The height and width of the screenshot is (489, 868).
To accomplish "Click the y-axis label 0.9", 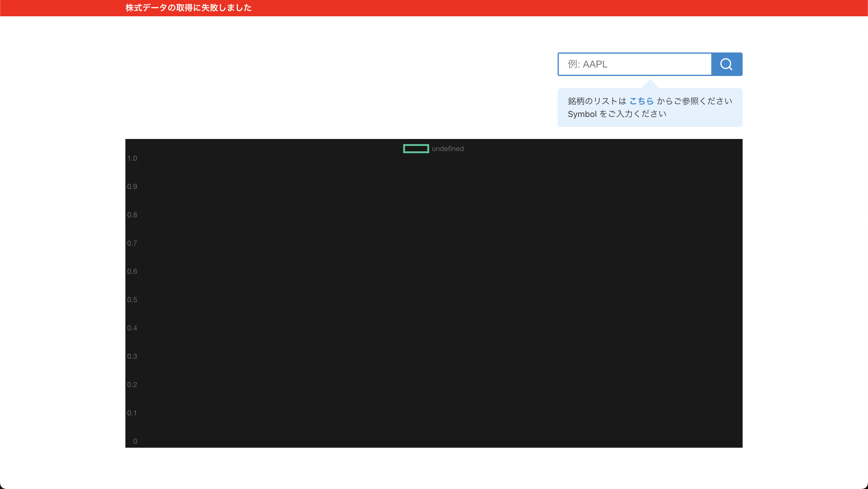I will coord(132,187).
